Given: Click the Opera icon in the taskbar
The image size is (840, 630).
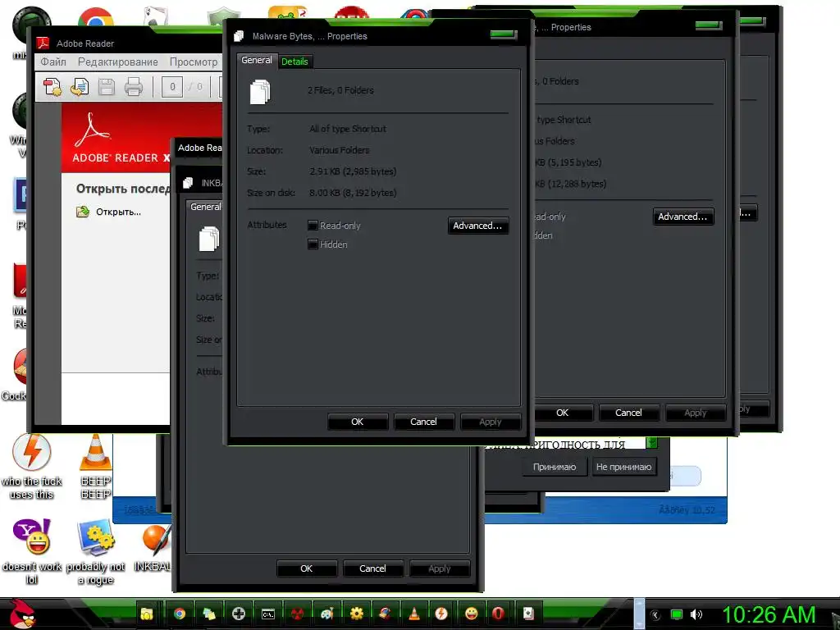Looking at the screenshot, I should [x=498, y=614].
